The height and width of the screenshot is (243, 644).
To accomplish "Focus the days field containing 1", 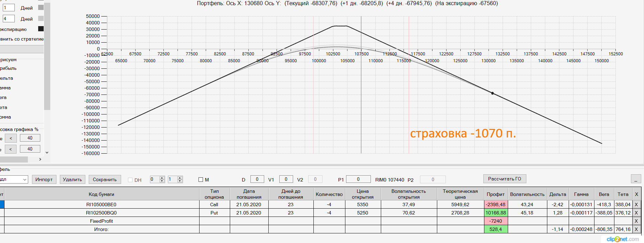I will pyautogui.click(x=9, y=8).
